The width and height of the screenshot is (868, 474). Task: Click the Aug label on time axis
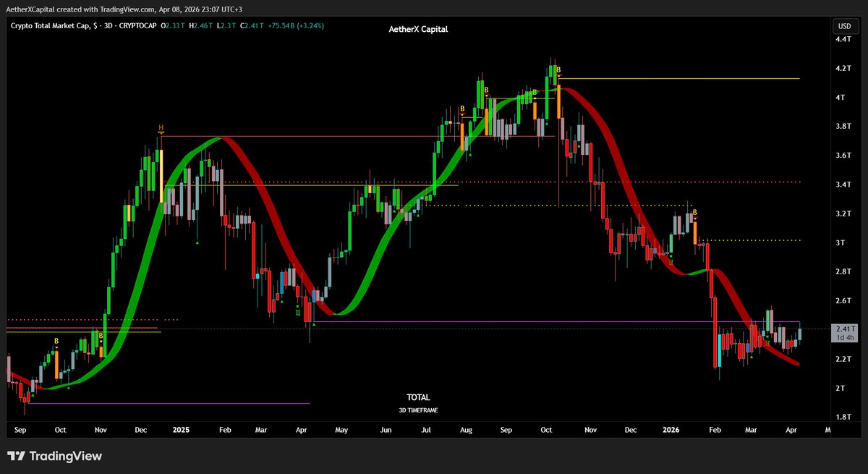click(x=466, y=430)
